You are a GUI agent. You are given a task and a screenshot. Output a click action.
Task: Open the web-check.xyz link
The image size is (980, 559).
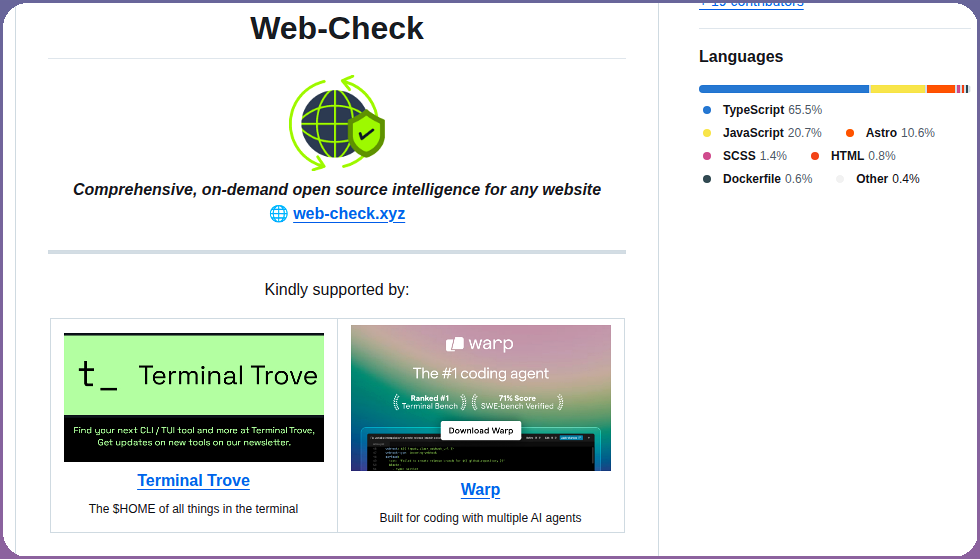[349, 214]
